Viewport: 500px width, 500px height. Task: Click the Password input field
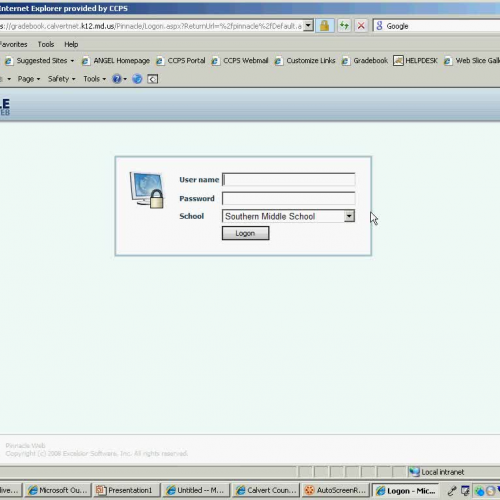coord(289,198)
